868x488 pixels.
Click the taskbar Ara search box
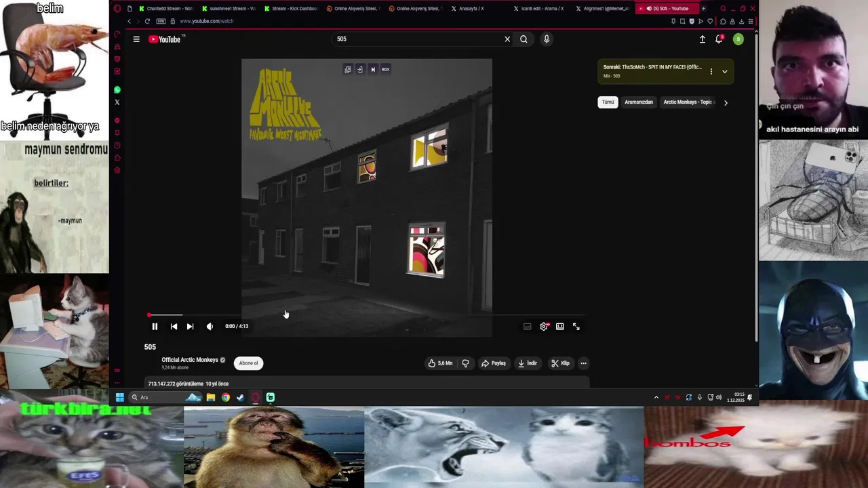point(165,397)
